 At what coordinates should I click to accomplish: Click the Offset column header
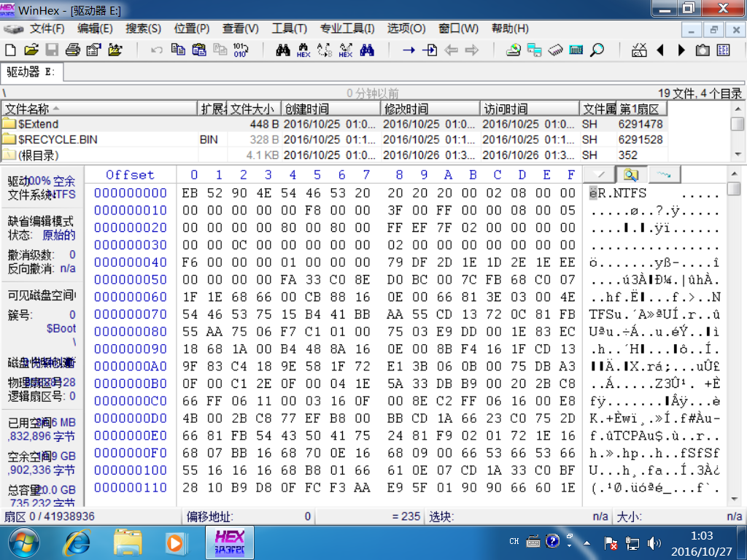tap(130, 175)
